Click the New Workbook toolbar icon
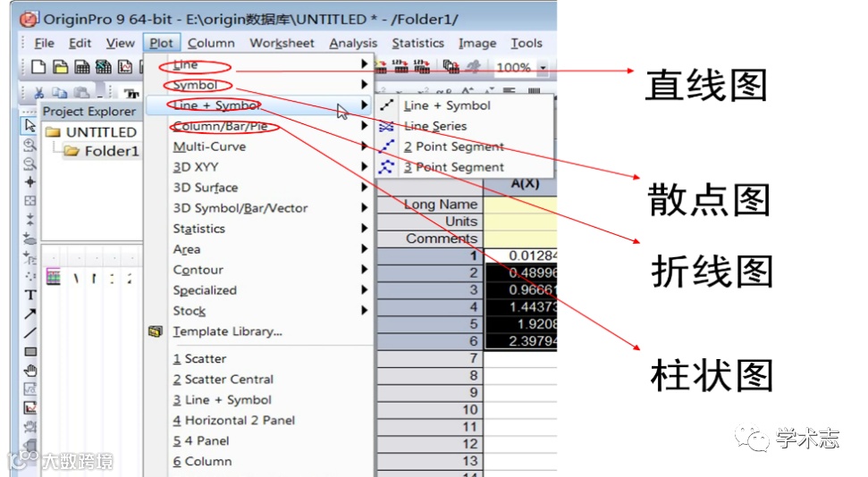 (x=81, y=67)
